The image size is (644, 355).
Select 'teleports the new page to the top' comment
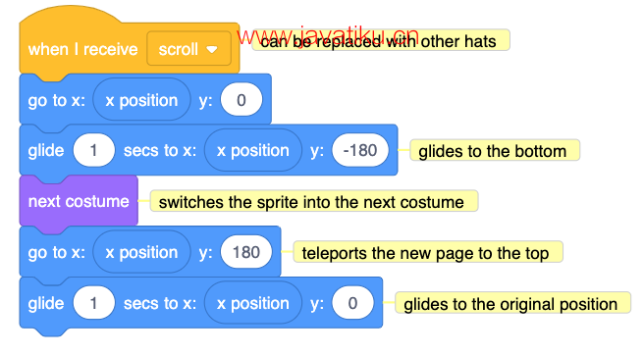point(428,252)
